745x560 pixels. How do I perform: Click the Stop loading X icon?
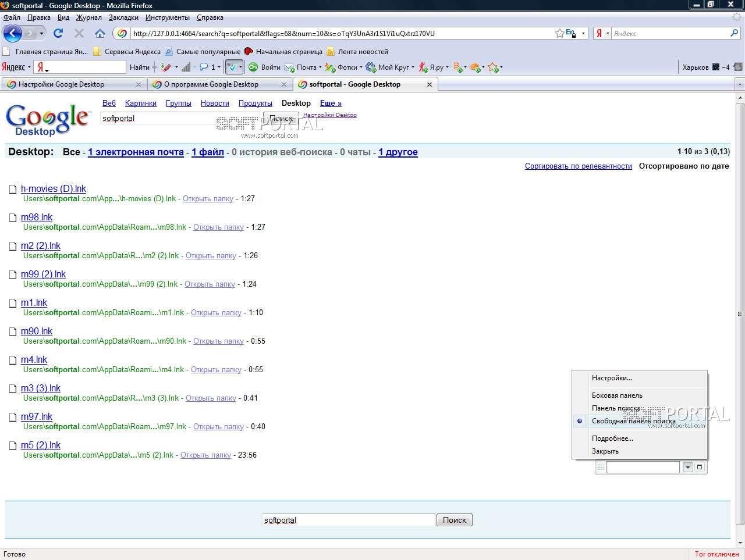pyautogui.click(x=79, y=33)
